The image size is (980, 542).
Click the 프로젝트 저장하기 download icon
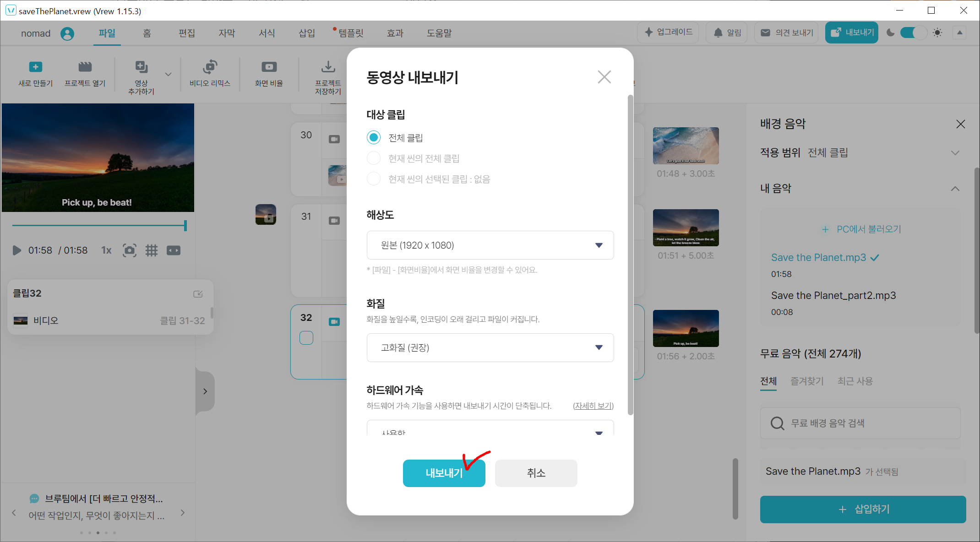point(328,67)
